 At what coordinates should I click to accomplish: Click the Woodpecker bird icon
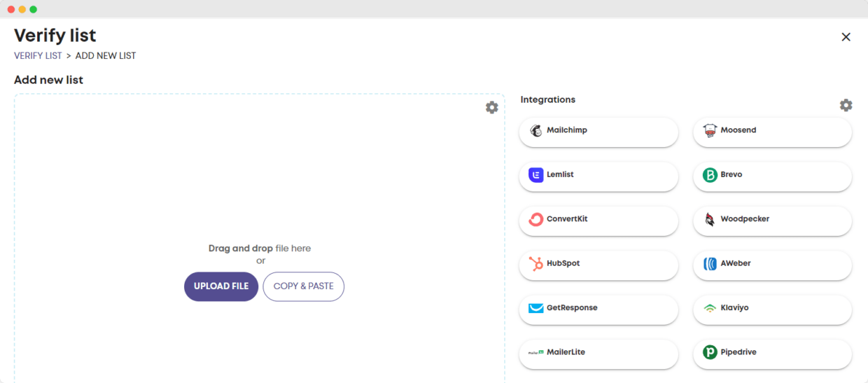[x=710, y=220]
